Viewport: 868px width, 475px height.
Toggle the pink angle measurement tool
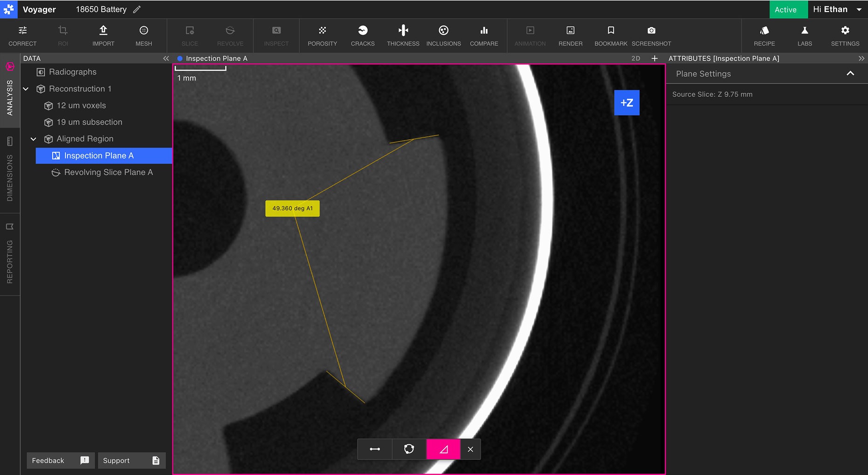coord(443,449)
